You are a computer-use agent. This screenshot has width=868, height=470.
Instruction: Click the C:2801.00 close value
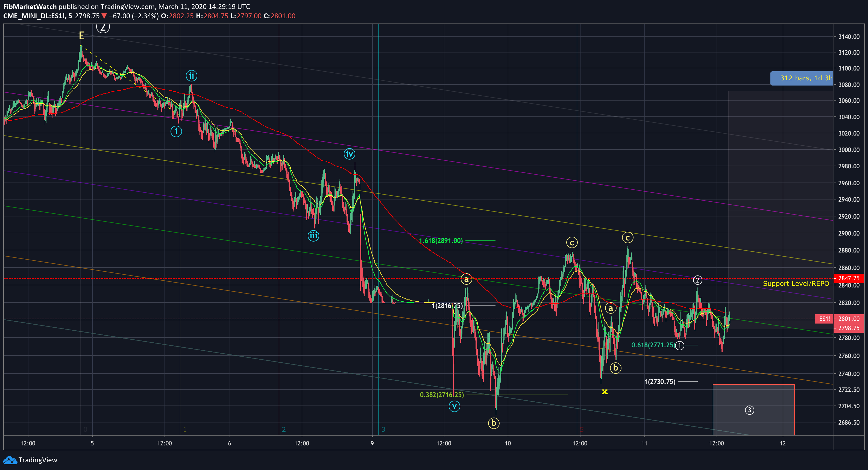279,16
